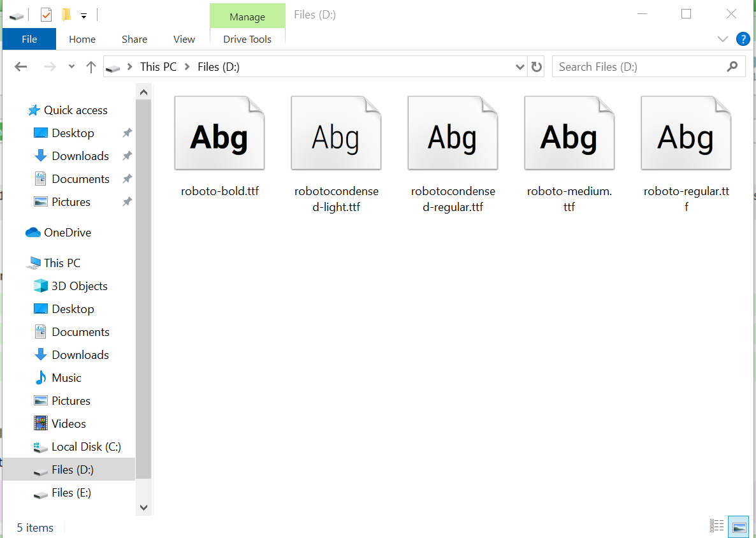This screenshot has width=756, height=538.
Task: Open recent locations dropdown
Action: [x=71, y=66]
